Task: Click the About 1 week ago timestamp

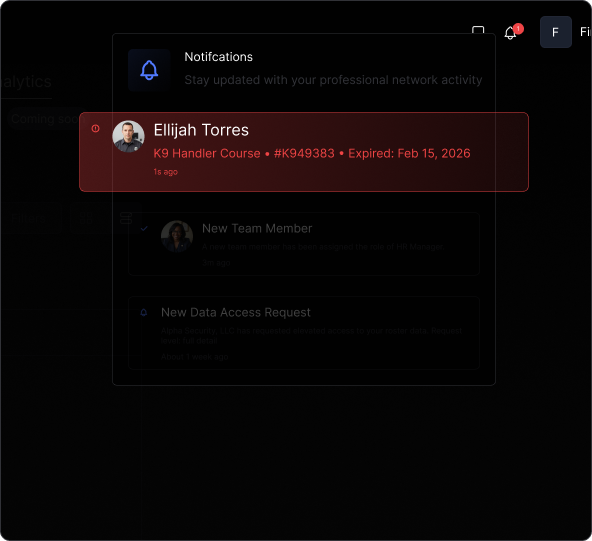Action: pos(194,357)
